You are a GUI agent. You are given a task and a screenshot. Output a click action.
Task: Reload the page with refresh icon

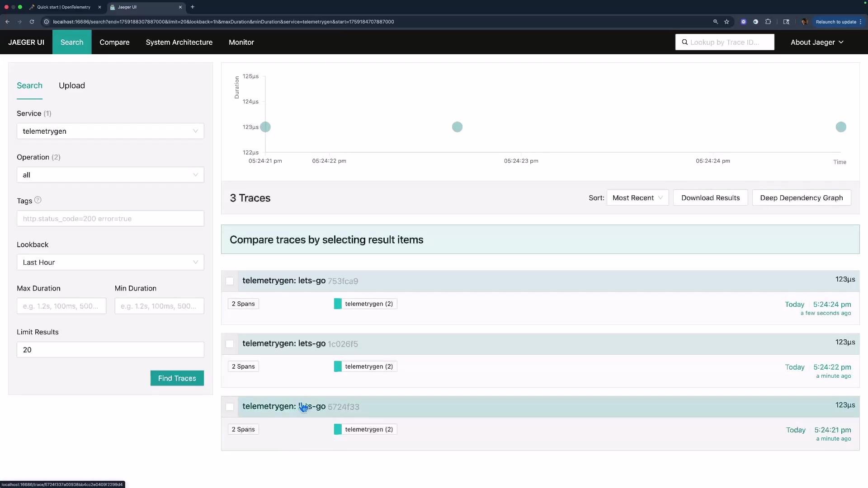pos(32,22)
